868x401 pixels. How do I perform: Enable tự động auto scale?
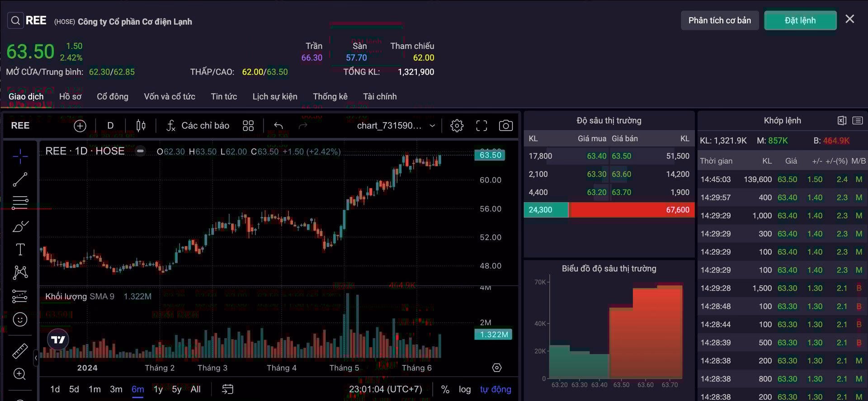point(495,389)
